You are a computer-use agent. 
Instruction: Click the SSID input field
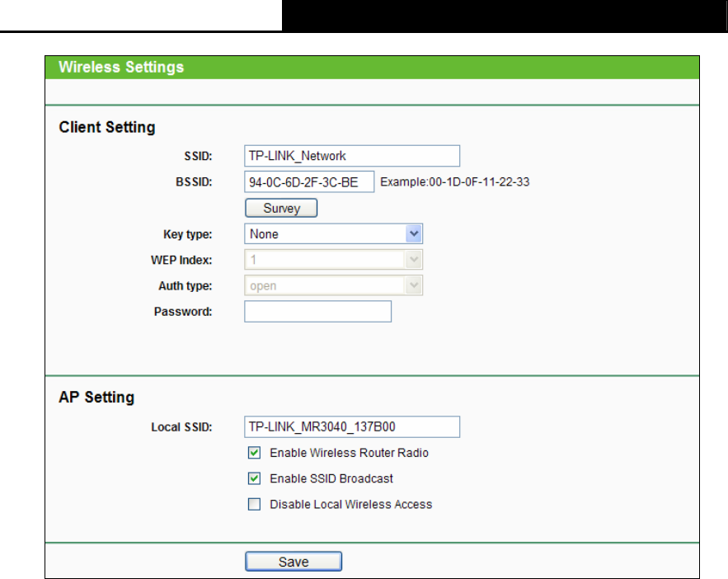click(352, 156)
